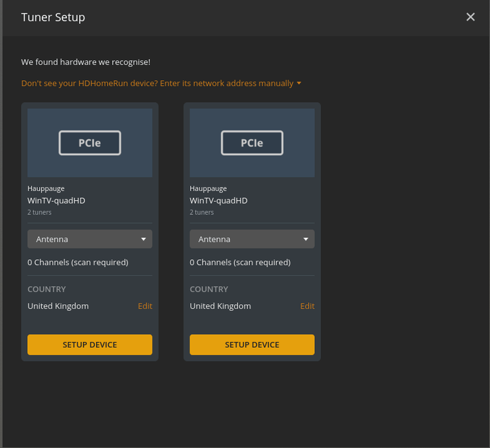The height and width of the screenshot is (448, 490).
Task: Click the Tuner Setup dialog title
Action: [x=53, y=17]
